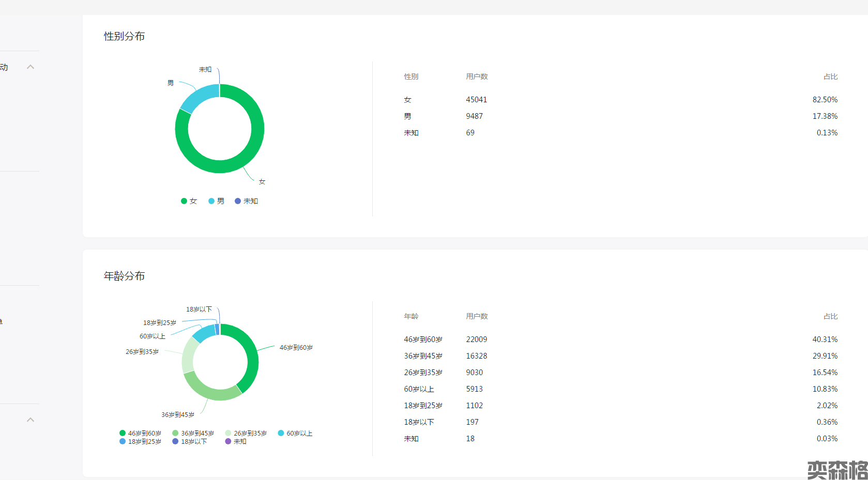Click the 性别分布 section title
Image resolution: width=868 pixels, height=480 pixels.
point(124,36)
